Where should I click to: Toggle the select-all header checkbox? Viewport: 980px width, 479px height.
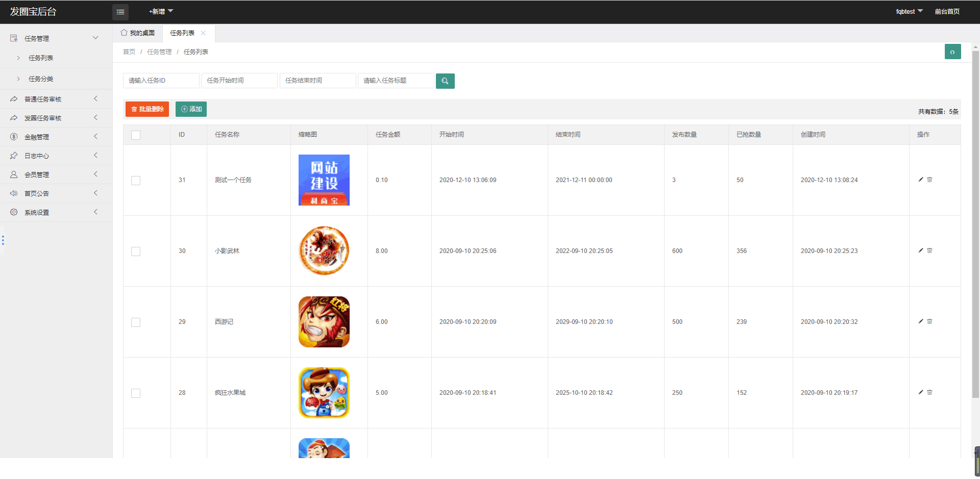pyautogui.click(x=136, y=135)
